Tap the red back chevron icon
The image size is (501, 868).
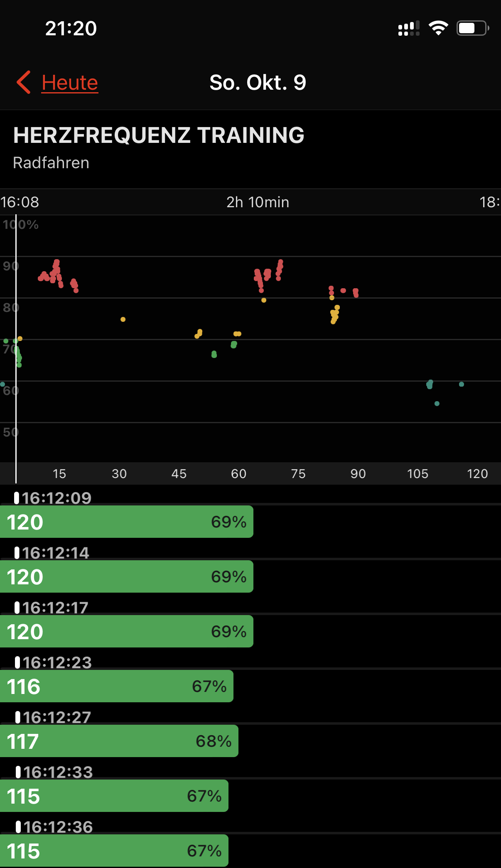point(24,82)
